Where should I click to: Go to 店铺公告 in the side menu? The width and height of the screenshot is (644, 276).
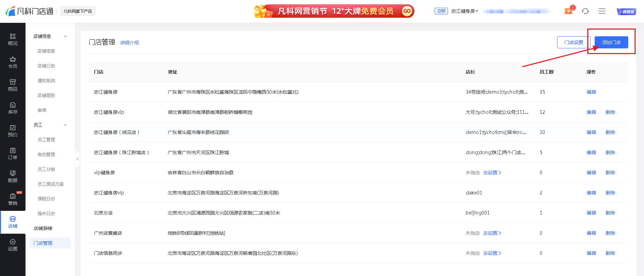click(46, 66)
